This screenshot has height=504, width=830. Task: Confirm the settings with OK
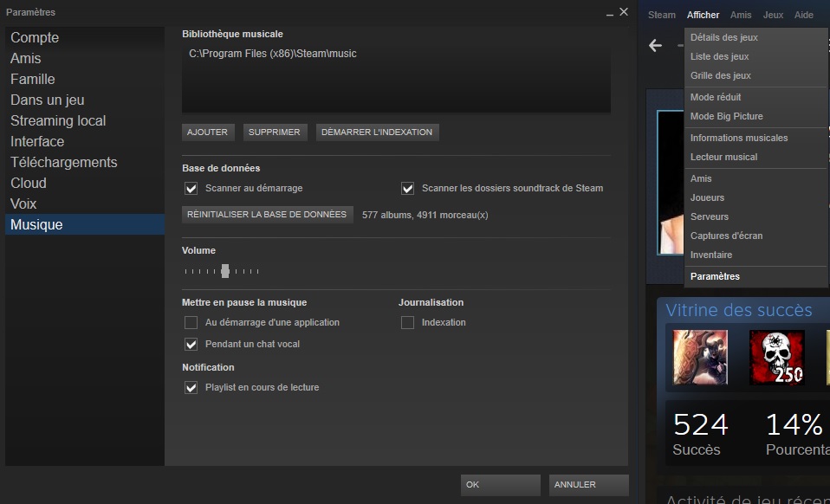(x=500, y=485)
